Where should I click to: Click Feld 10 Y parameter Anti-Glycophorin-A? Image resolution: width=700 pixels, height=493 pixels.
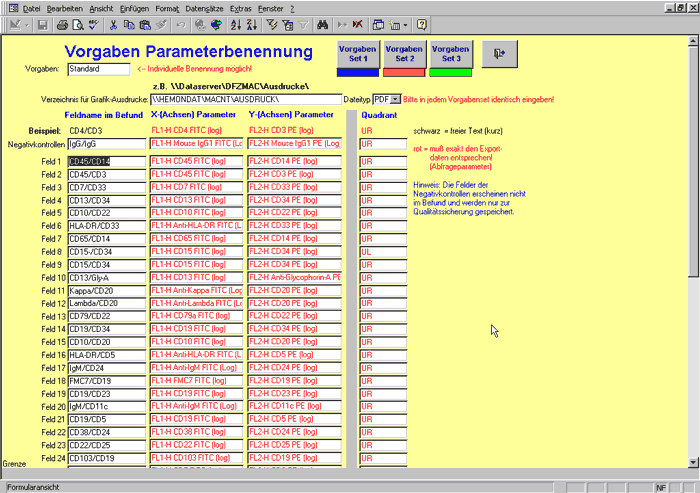pyautogui.click(x=295, y=277)
